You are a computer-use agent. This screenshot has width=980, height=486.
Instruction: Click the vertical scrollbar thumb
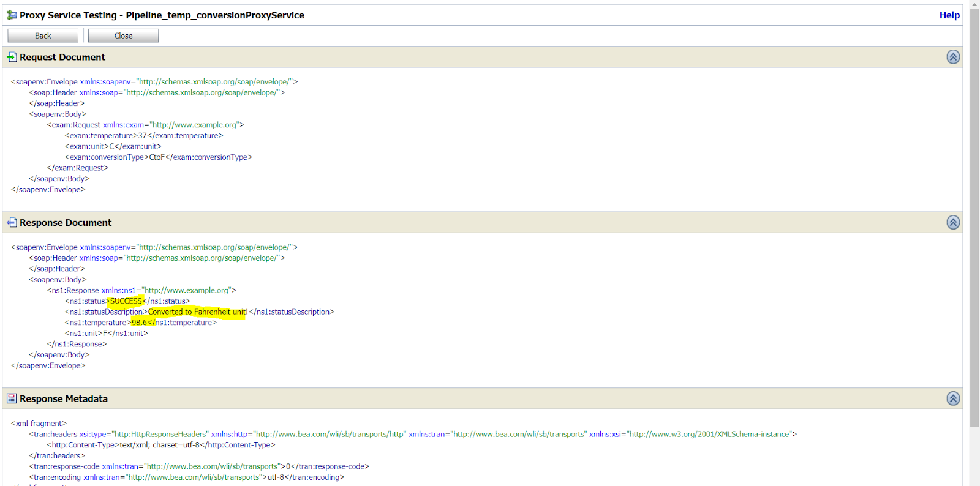click(974, 214)
